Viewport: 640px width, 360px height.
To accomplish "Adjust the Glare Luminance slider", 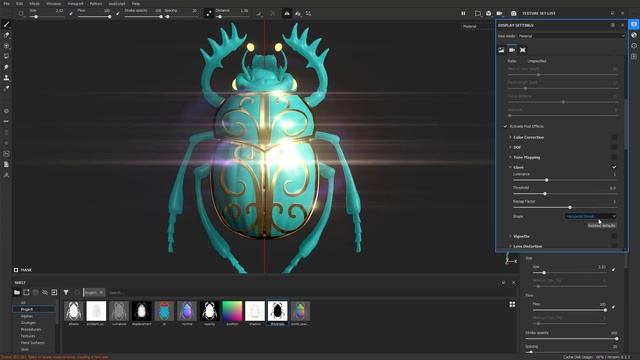I will 565,180.
